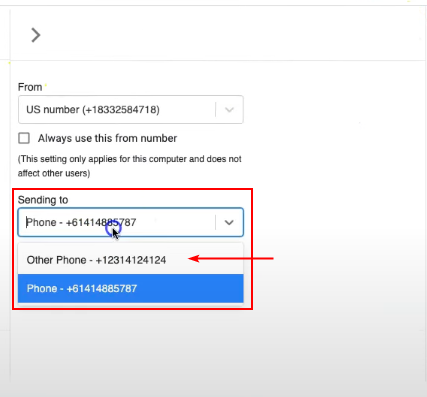Click the Sending to input field

coord(131,222)
